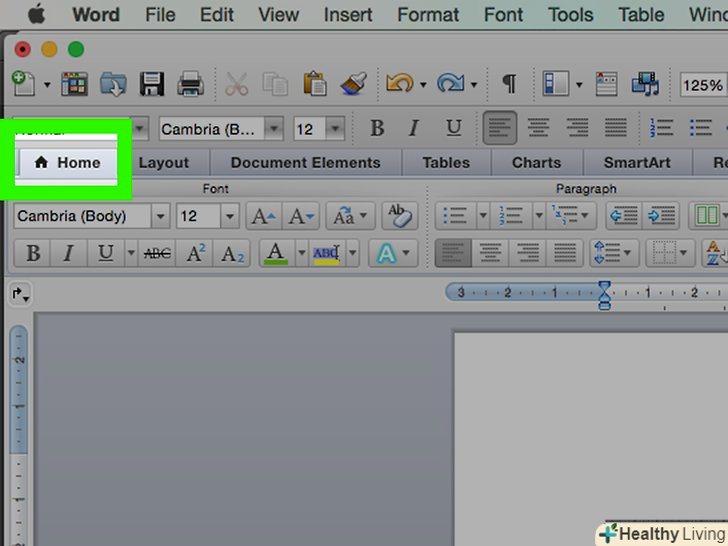Image resolution: width=728 pixels, height=546 pixels.
Task: Open the Undo history dropdown arrow
Action: 423,85
